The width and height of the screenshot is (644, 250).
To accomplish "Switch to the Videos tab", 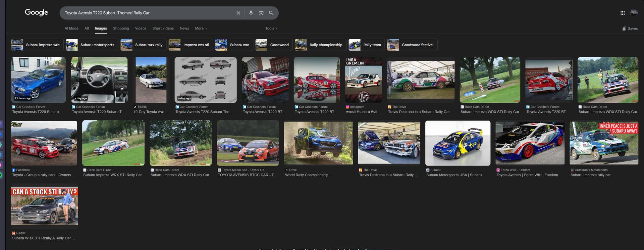I will point(141,29).
